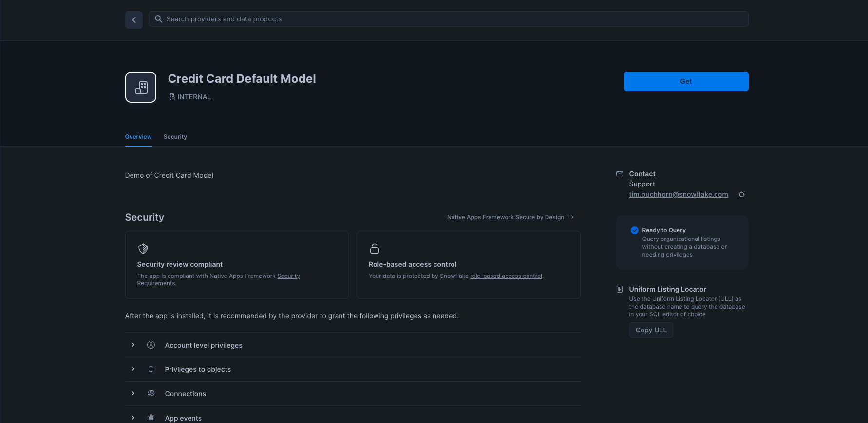Switch to the Security tab

[175, 137]
